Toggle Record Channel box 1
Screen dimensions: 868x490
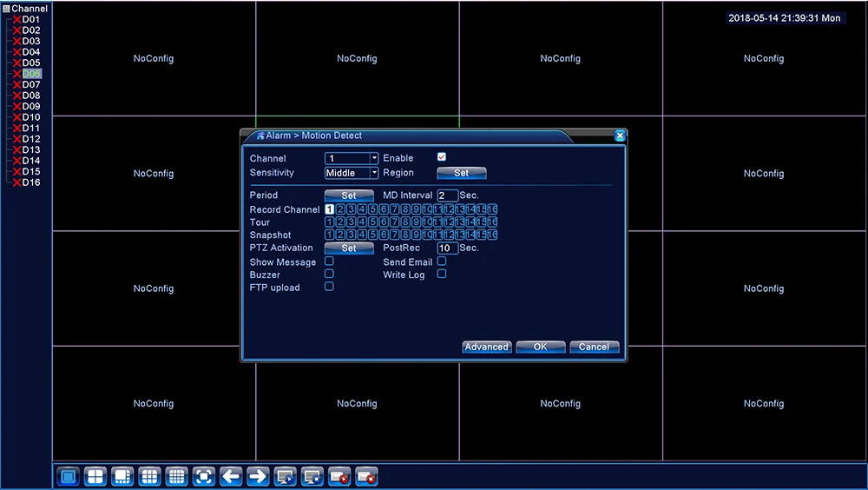point(329,209)
